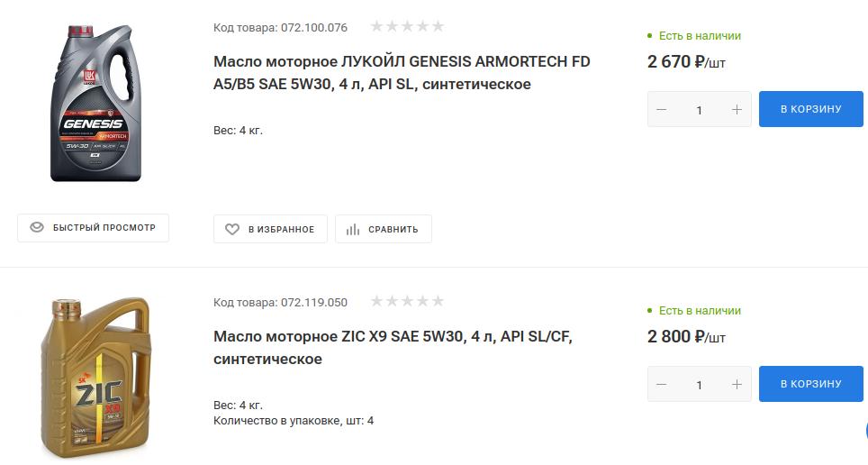This screenshot has height=465, width=868.
Task: Decrease ZIC X9 quantity with minus
Action: click(x=662, y=385)
